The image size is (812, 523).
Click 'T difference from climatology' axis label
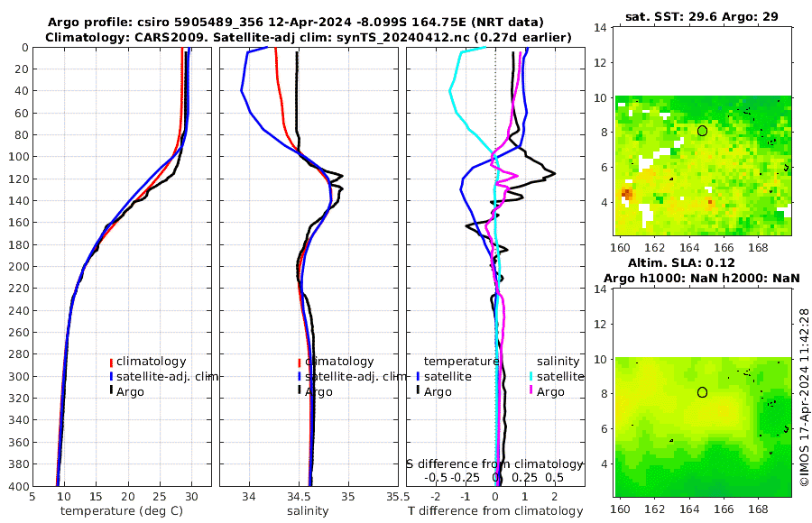tap(495, 511)
